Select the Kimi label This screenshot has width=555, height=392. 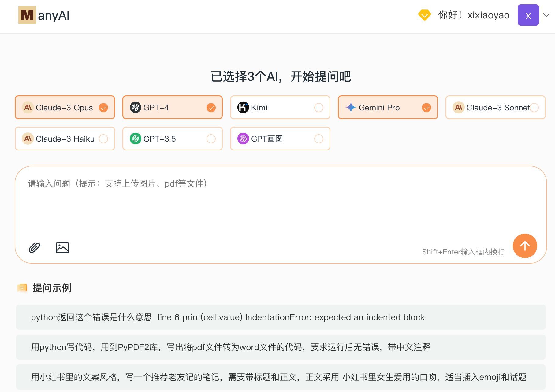pos(259,108)
